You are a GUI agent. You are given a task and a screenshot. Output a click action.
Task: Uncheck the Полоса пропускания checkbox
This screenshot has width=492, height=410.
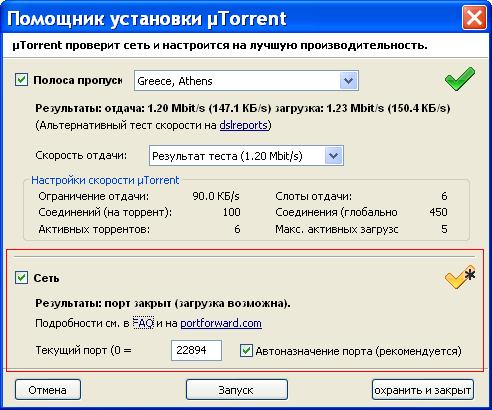point(21,80)
